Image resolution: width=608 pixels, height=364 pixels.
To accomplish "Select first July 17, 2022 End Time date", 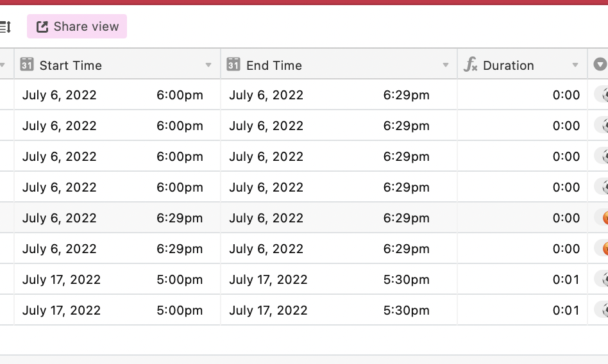I will (268, 279).
